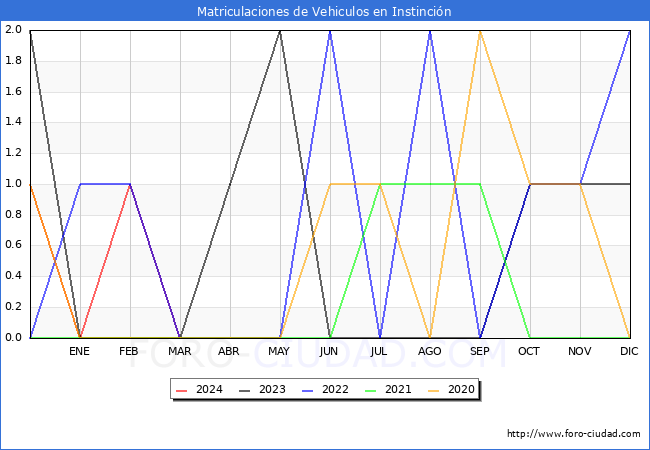This screenshot has height=450, width=650.
Task: Click the MAR month axis label
Action: click(179, 351)
